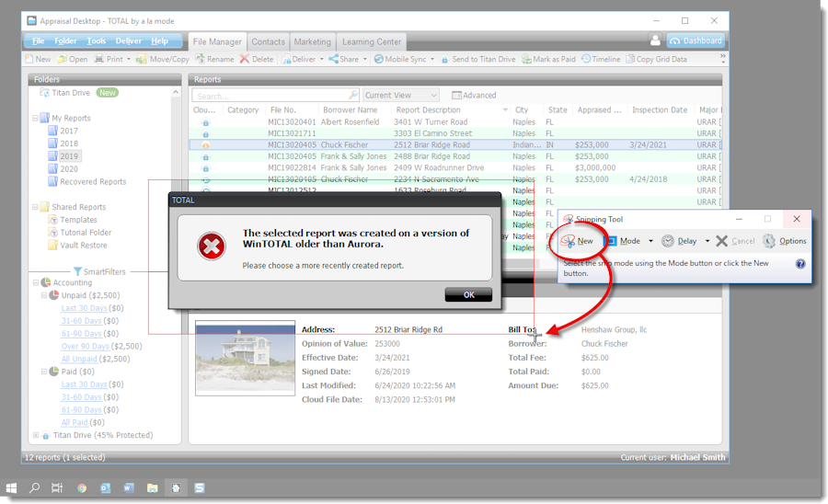Click the Dashboard button

(696, 40)
